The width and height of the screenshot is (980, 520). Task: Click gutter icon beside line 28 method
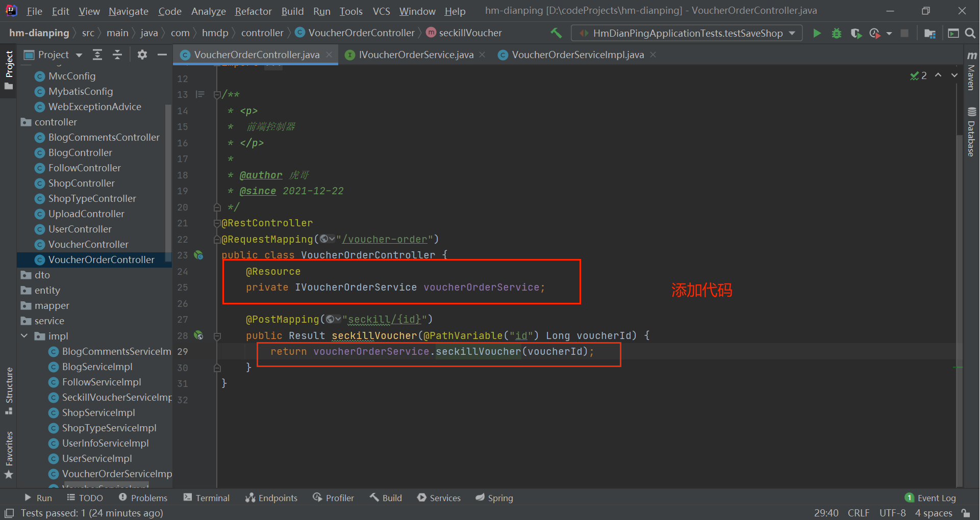[x=198, y=335]
